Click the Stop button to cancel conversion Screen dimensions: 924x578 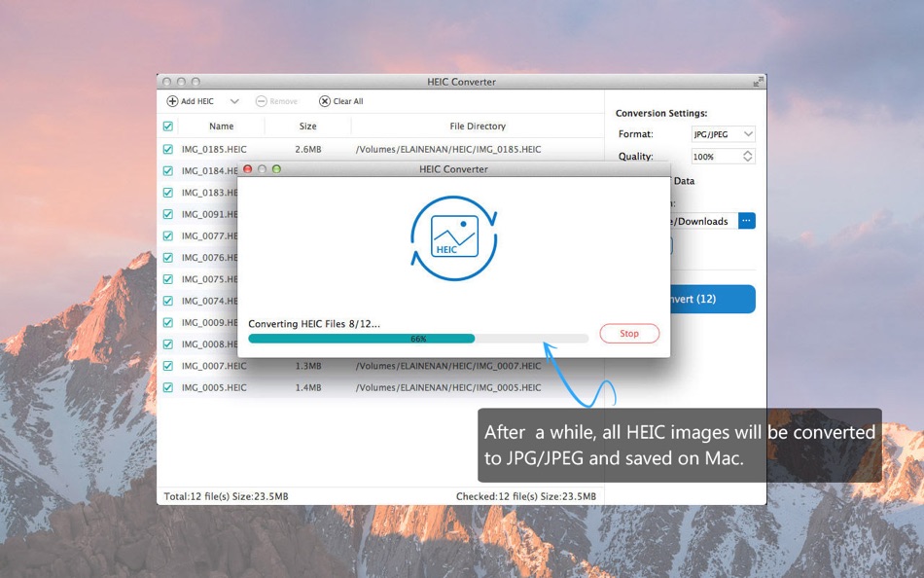click(628, 334)
